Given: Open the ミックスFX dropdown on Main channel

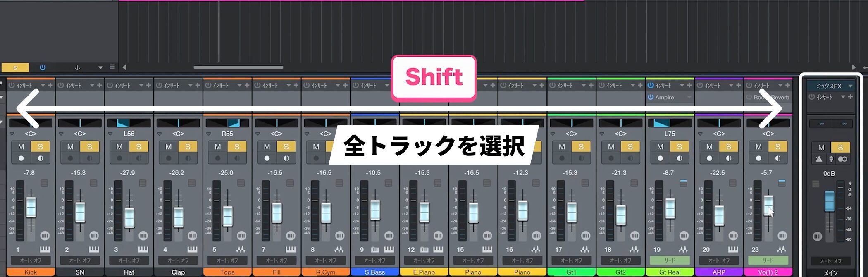Looking at the screenshot, I should [x=850, y=86].
